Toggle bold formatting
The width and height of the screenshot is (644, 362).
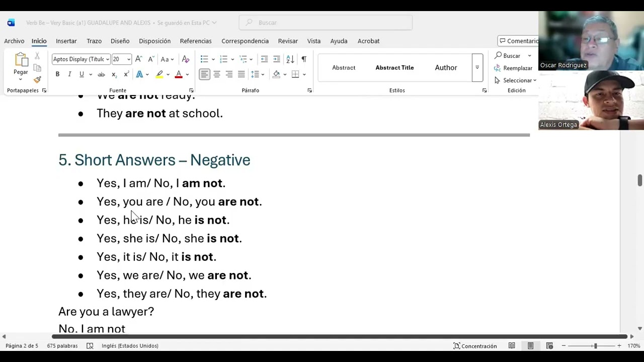(57, 74)
